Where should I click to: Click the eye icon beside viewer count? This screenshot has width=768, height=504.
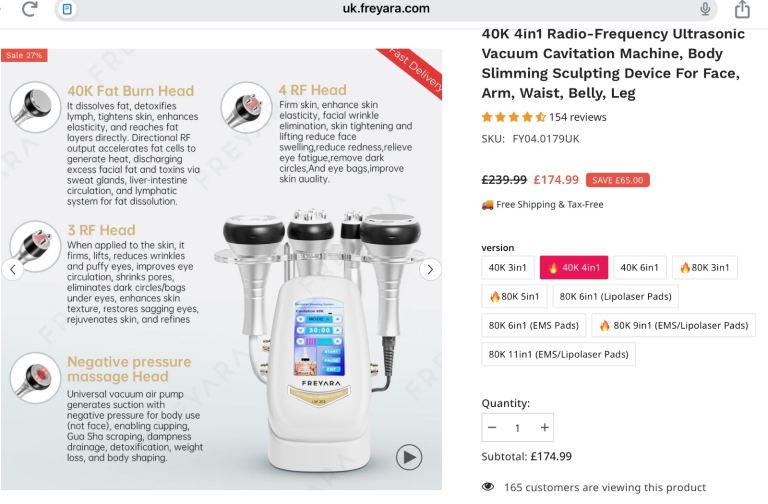click(x=488, y=487)
